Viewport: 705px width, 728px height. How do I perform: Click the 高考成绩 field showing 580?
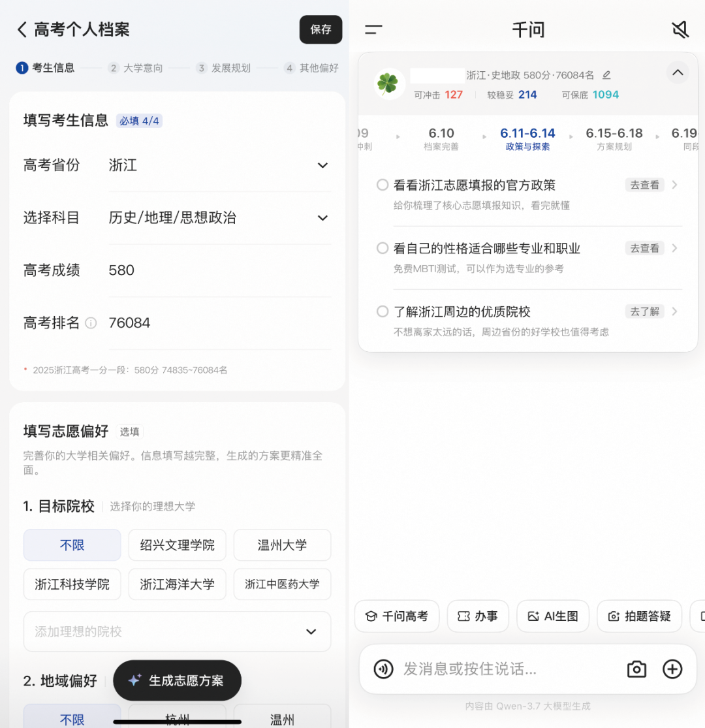(219, 270)
